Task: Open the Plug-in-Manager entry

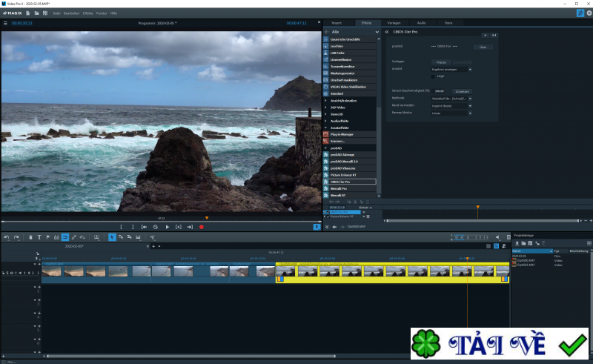Action: pos(342,134)
